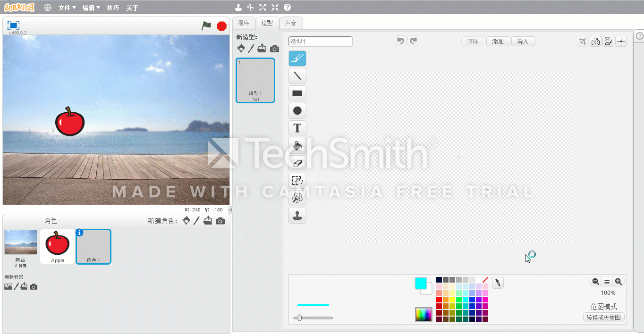Click the 添加 button
644x334 pixels.
pyautogui.click(x=498, y=42)
